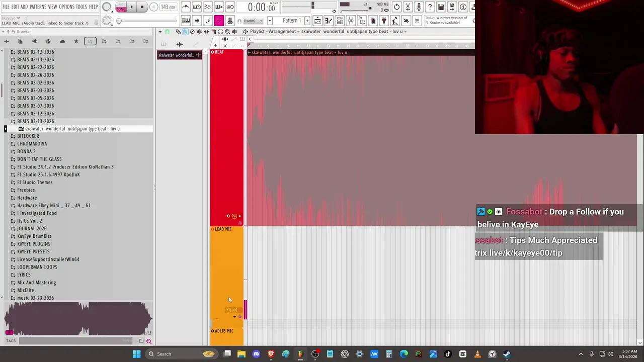Expand the CHROMAKOPIA folder
Viewport: 644px width, 362px height.
click(32, 144)
